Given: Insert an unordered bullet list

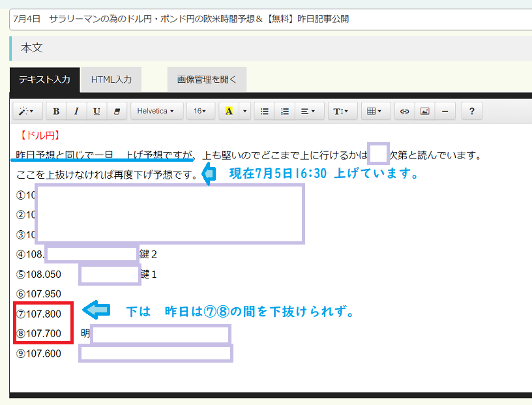Looking at the screenshot, I should click(264, 111).
